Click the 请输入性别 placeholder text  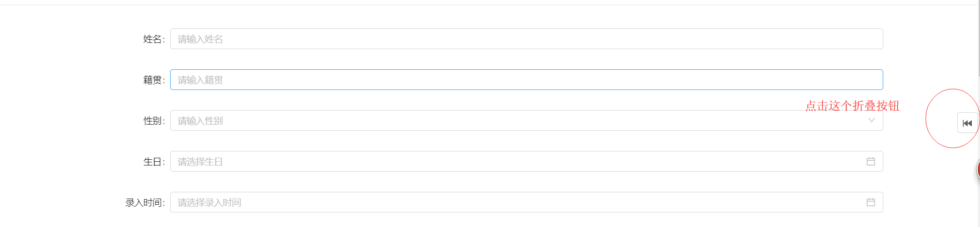pos(200,121)
